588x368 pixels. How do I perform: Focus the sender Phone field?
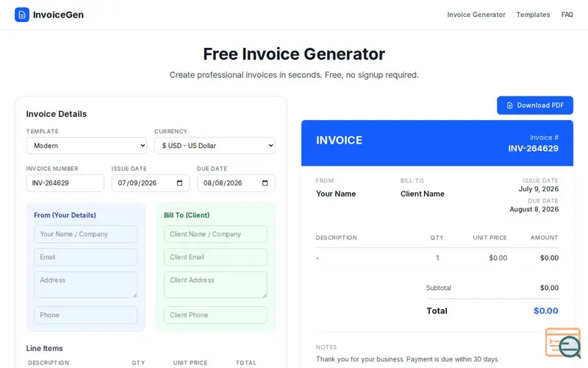click(85, 315)
